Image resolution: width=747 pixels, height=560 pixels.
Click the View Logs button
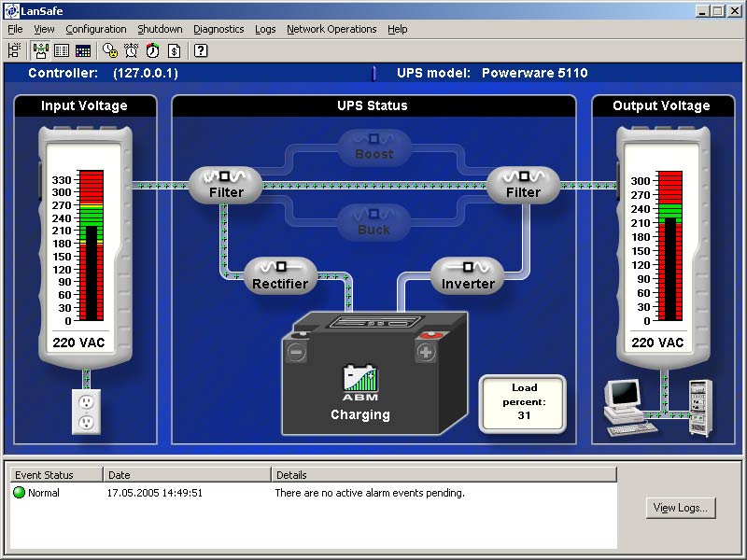[x=681, y=508]
